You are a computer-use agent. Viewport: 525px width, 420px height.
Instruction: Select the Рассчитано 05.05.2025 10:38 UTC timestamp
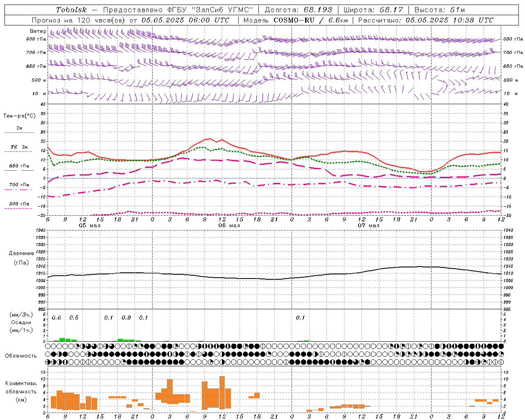click(426, 20)
